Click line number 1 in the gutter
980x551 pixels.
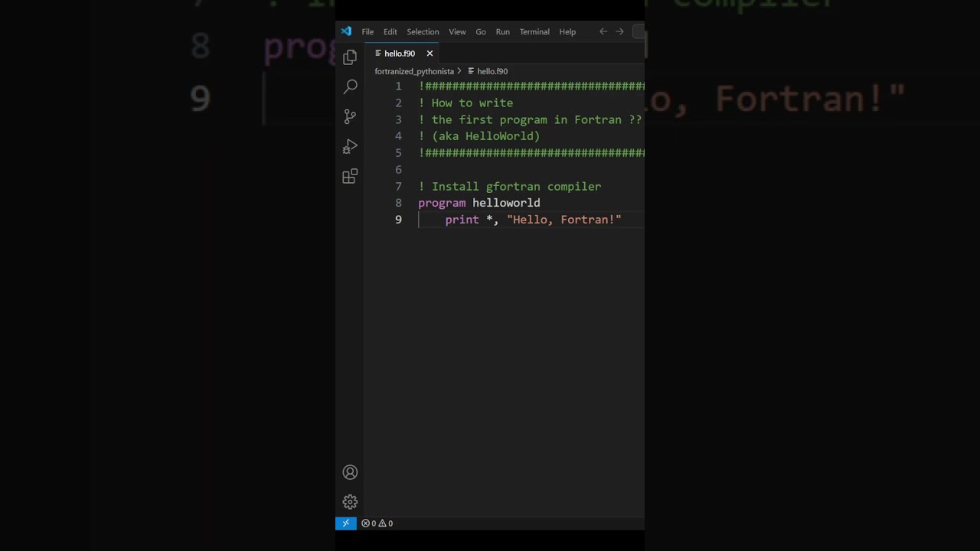[398, 86]
